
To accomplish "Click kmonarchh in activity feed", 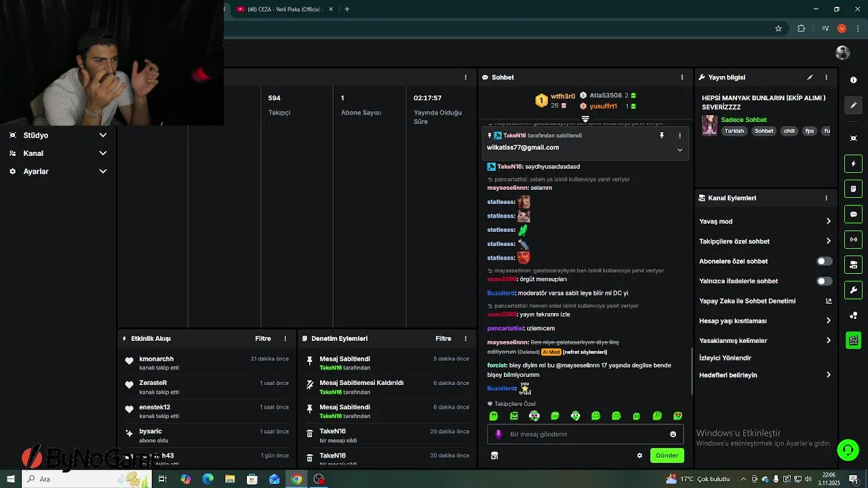I will [x=157, y=359].
